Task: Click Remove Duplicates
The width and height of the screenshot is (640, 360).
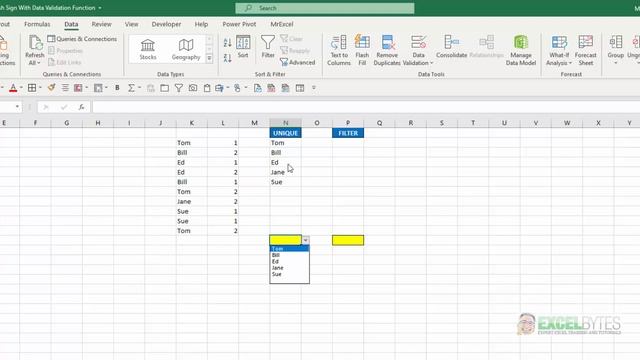Action: click(387, 50)
